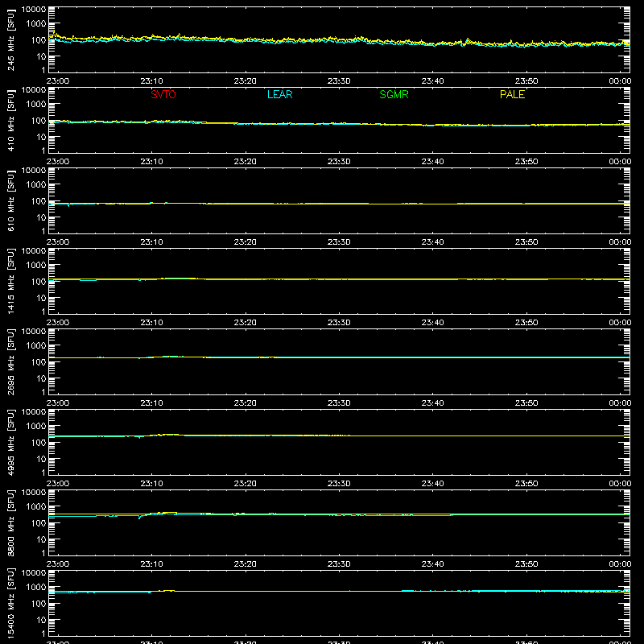
Task: Click 23:30 tick label under 1415 MHz plot
Action: pos(339,323)
